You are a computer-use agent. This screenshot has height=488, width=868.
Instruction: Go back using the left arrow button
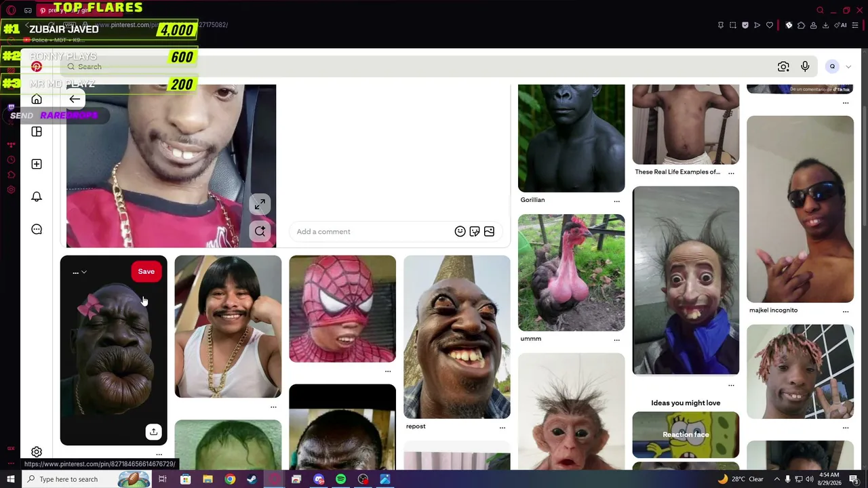(75, 99)
